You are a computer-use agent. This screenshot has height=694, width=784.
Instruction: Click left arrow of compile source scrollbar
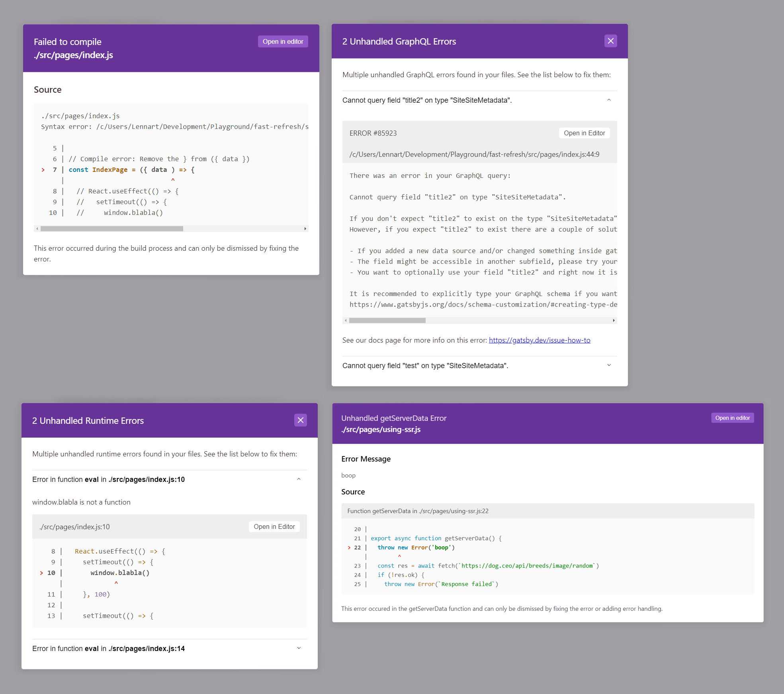point(37,229)
